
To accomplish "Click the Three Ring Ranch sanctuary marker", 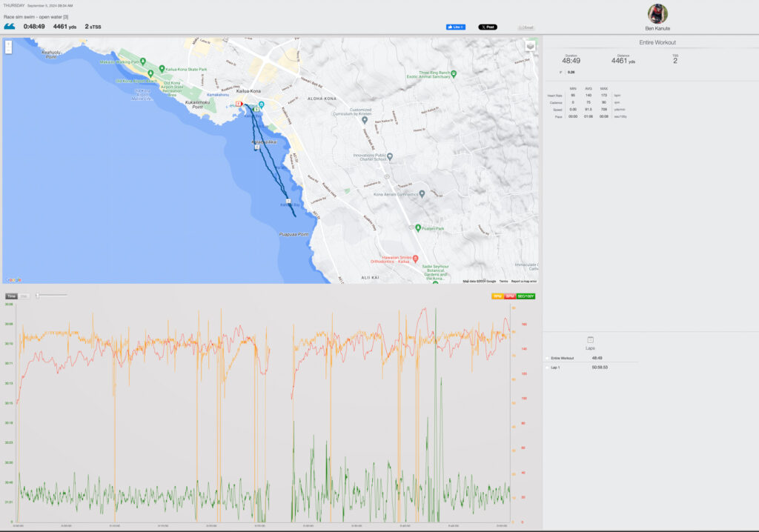I will (454, 73).
